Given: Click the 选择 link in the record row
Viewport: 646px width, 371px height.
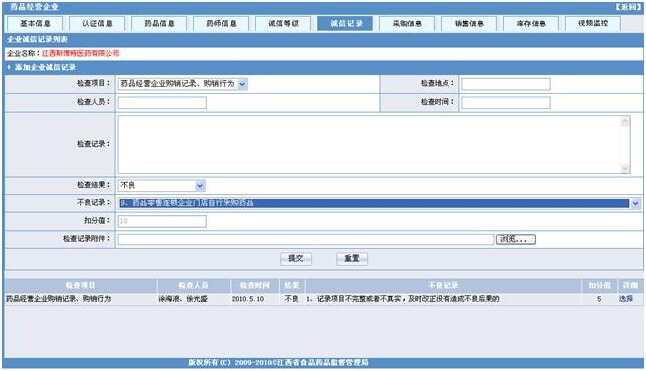Looking at the screenshot, I should click(x=626, y=299).
